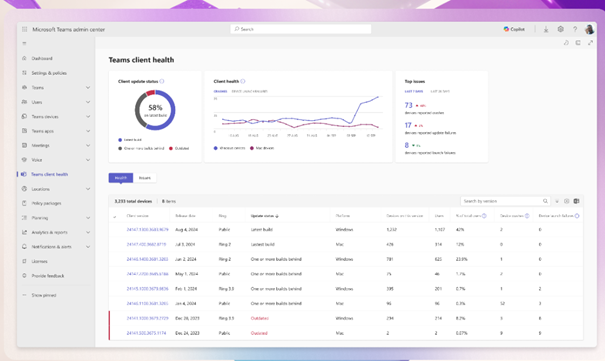Open Settings & policies in the sidebar
This screenshot has width=605, height=361.
(x=49, y=73)
